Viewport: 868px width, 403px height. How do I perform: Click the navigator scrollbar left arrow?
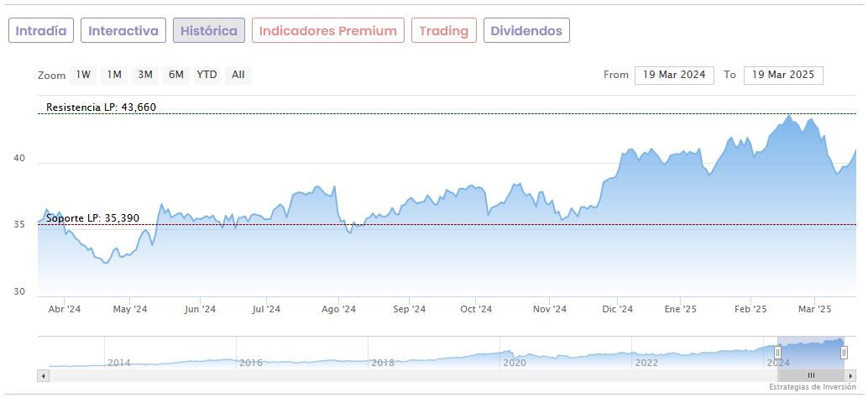coord(44,375)
